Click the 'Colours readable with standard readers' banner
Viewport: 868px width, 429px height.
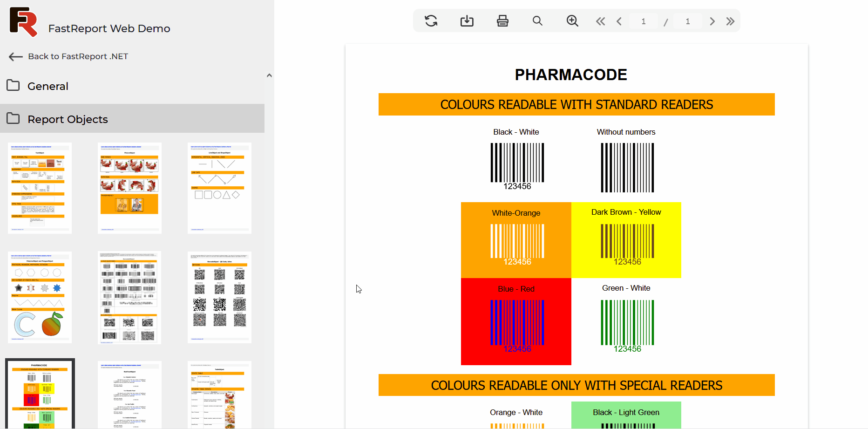tap(576, 104)
